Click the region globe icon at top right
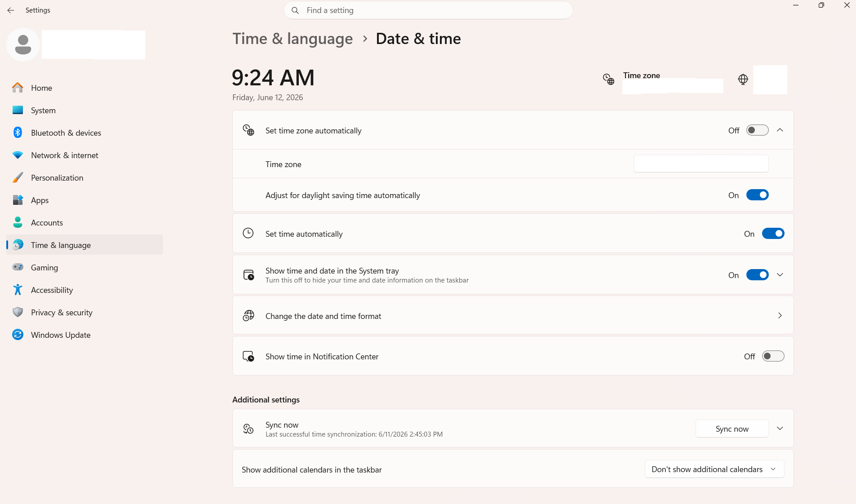This screenshot has height=504, width=856. (x=743, y=80)
